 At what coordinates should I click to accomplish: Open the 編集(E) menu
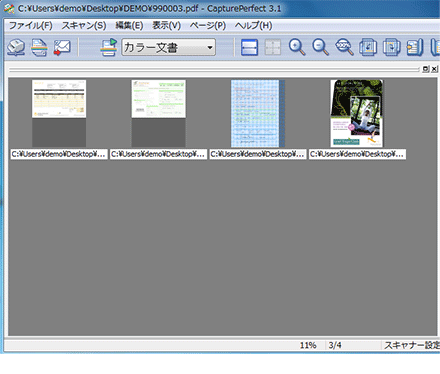pyautogui.click(x=129, y=25)
